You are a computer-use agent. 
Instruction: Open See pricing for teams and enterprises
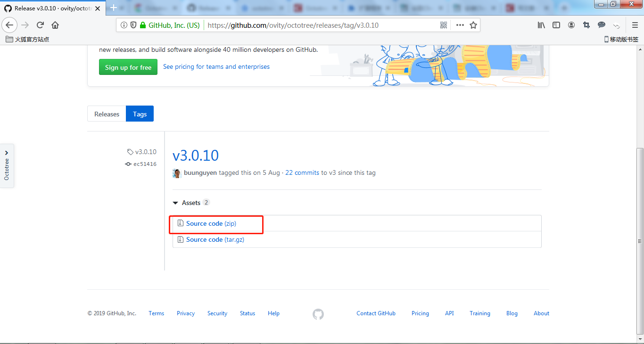pos(216,67)
